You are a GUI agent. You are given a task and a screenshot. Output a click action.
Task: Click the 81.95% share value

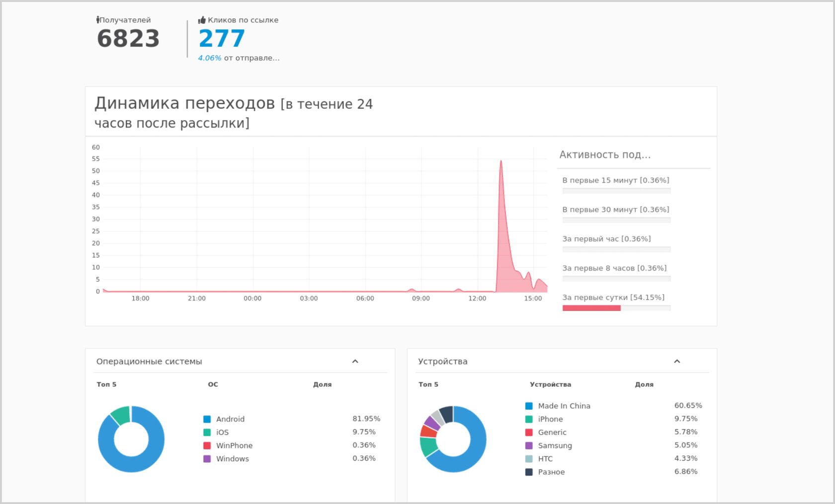tap(366, 419)
